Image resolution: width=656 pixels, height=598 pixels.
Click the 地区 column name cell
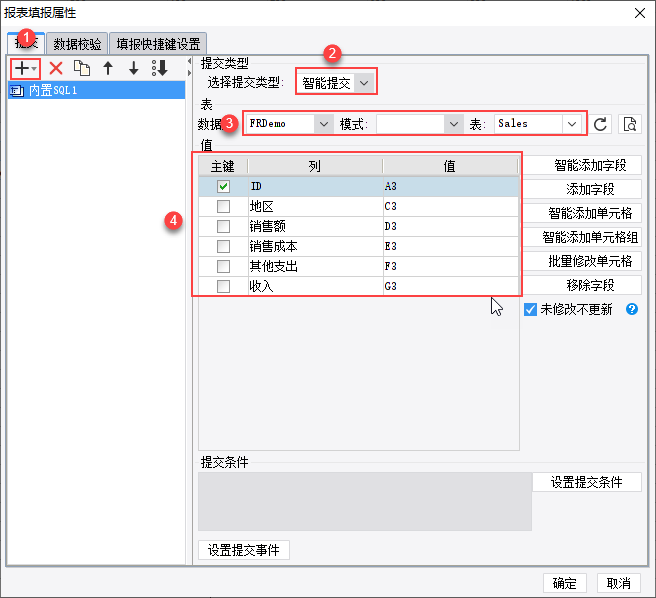315,206
